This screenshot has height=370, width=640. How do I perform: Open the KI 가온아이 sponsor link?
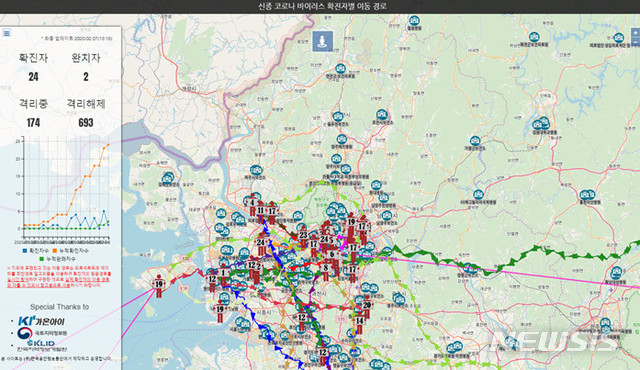coord(41,321)
